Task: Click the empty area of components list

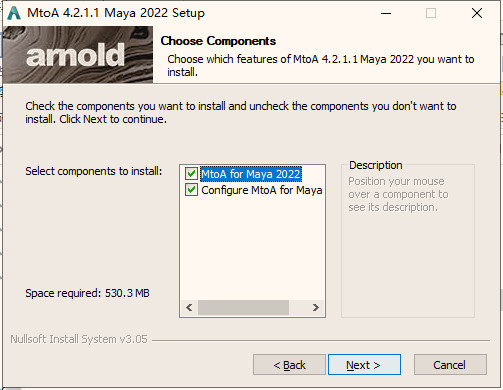Action: click(x=252, y=248)
